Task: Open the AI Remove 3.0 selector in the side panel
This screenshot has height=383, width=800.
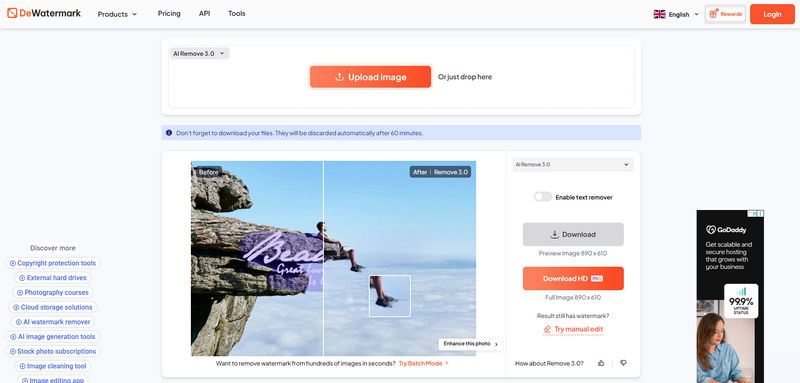Action: [x=573, y=165]
